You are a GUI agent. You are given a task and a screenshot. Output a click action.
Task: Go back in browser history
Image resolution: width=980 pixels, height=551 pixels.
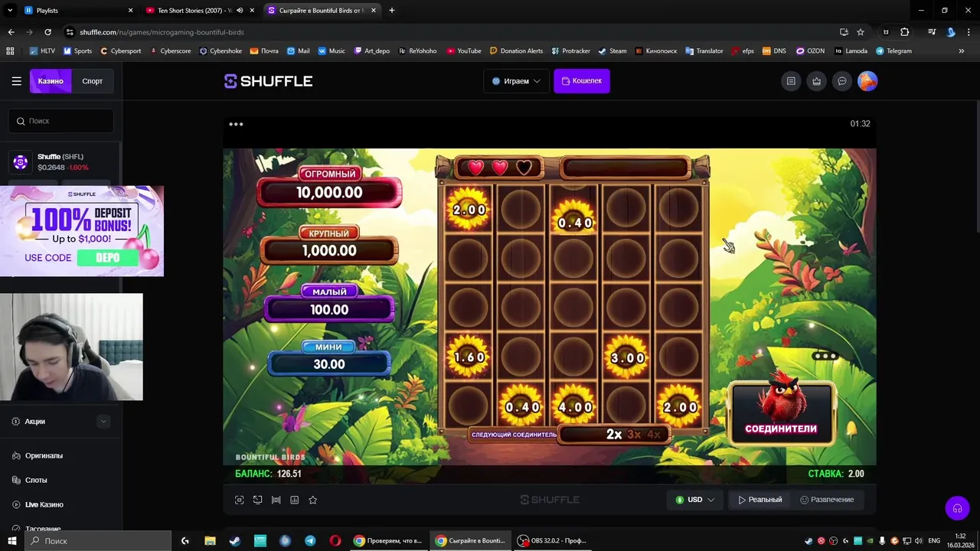[x=11, y=32]
